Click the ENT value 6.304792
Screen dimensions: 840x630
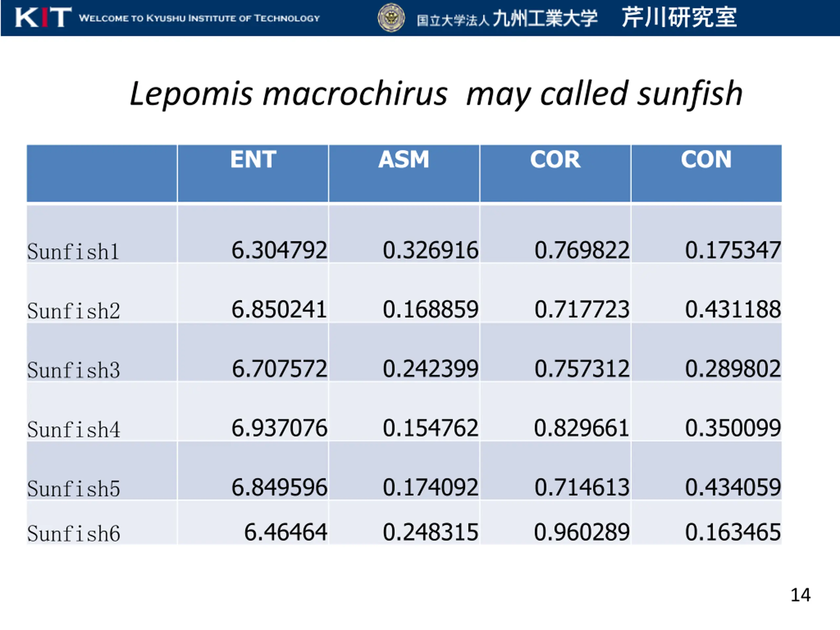[280, 250]
